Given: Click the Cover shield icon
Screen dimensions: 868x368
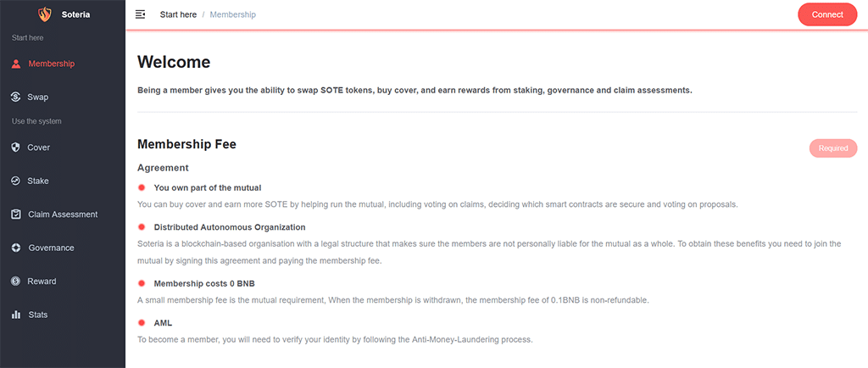Looking at the screenshot, I should 16,148.
